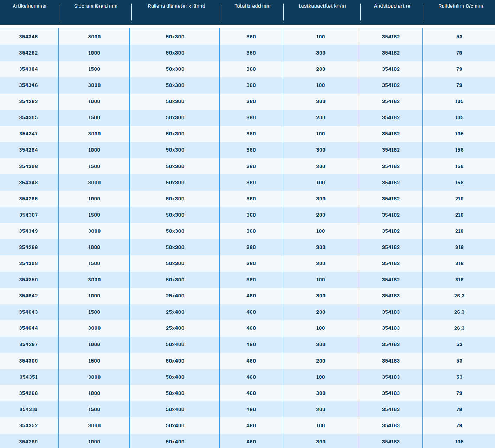Viewport: 495px width, 448px height.
Task: Click load capacity 100 in row 354346
Action: [x=321, y=85]
